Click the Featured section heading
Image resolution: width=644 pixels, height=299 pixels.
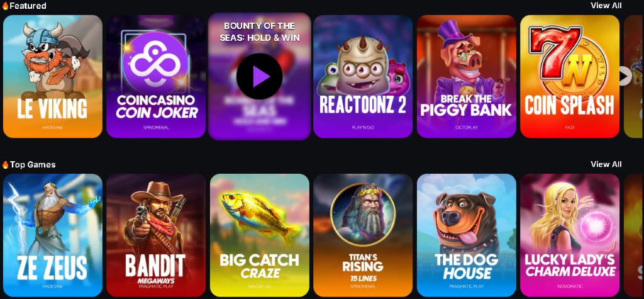pos(28,6)
